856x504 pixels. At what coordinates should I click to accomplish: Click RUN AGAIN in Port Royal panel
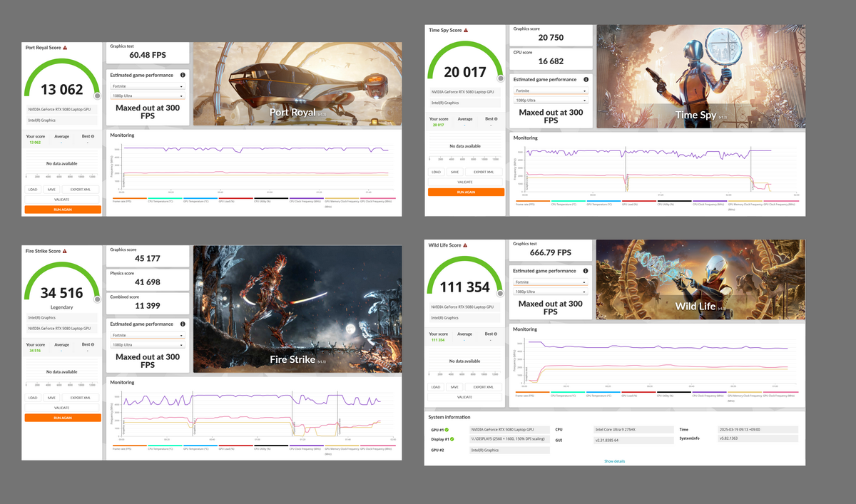[63, 210]
